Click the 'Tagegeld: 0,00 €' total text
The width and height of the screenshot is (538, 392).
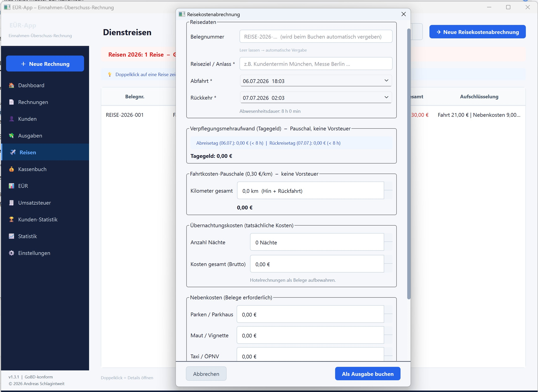[211, 156]
